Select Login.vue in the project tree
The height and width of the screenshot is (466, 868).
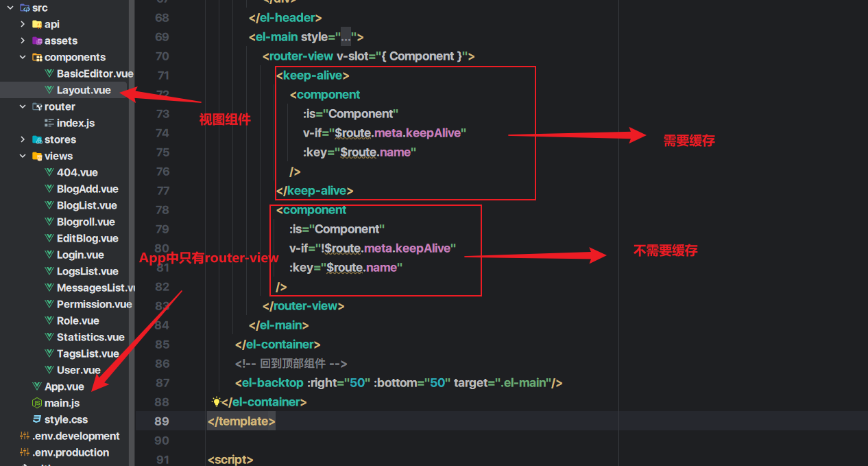click(x=80, y=255)
